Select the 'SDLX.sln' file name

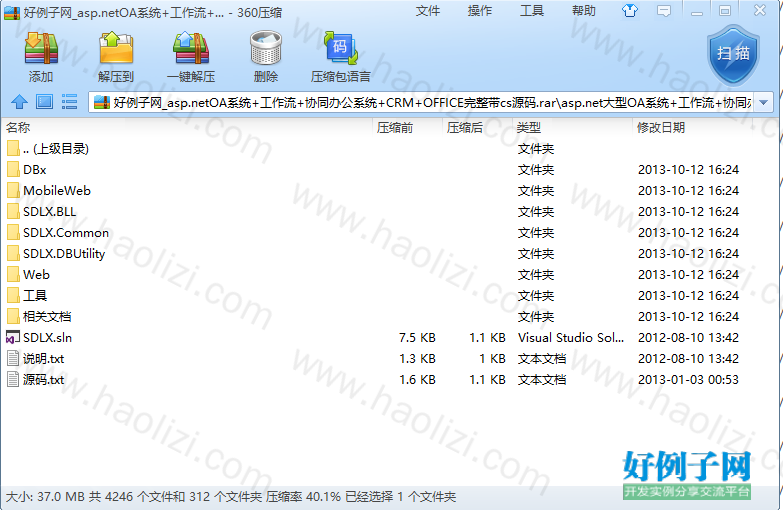(47, 337)
